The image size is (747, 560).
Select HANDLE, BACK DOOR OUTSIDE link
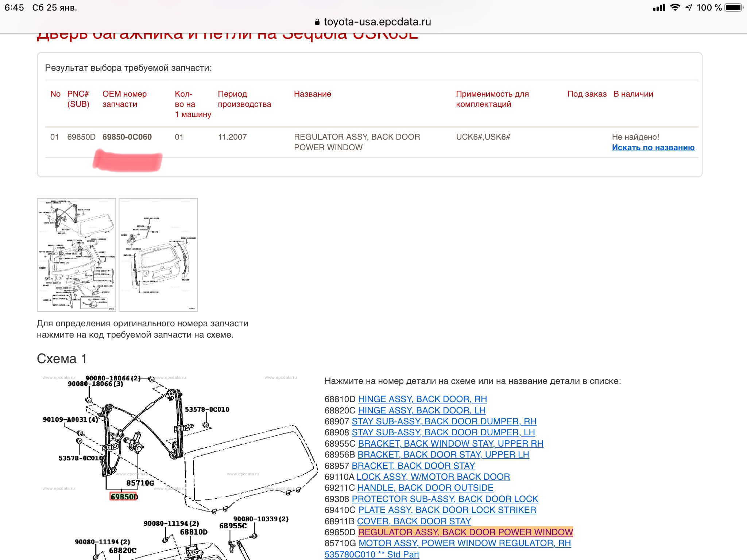[x=425, y=488]
